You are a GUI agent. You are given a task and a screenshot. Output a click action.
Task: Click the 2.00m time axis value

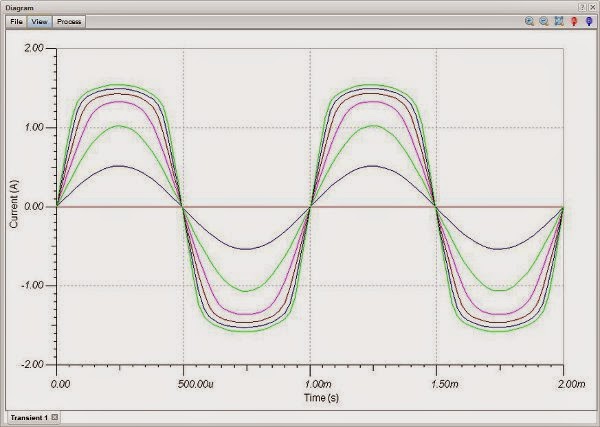(x=572, y=384)
